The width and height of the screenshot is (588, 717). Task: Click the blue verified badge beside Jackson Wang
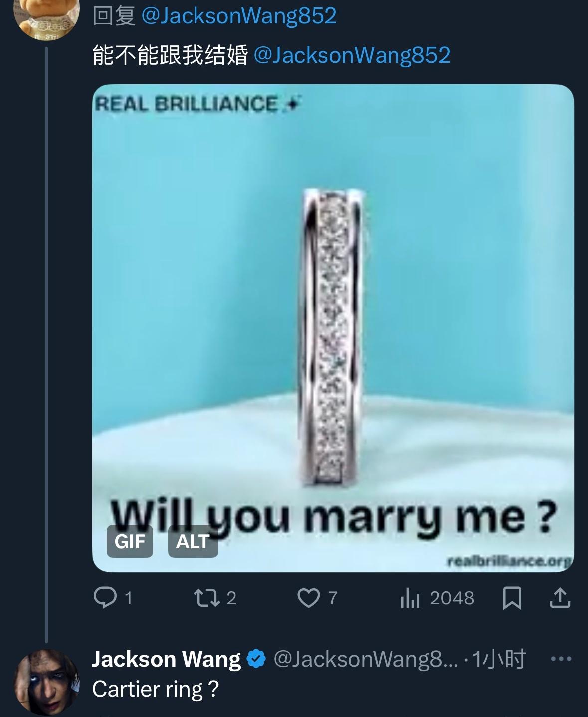[x=257, y=659]
